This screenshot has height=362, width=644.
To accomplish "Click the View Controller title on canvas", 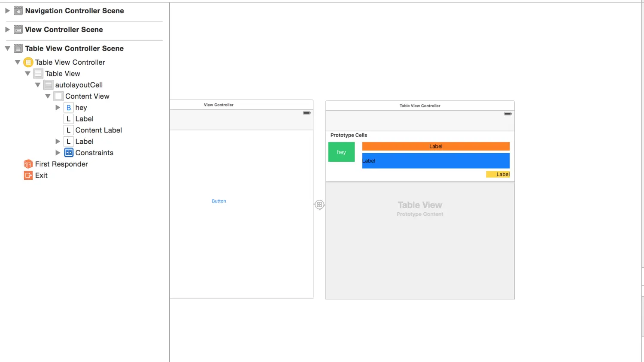I will coord(219,105).
